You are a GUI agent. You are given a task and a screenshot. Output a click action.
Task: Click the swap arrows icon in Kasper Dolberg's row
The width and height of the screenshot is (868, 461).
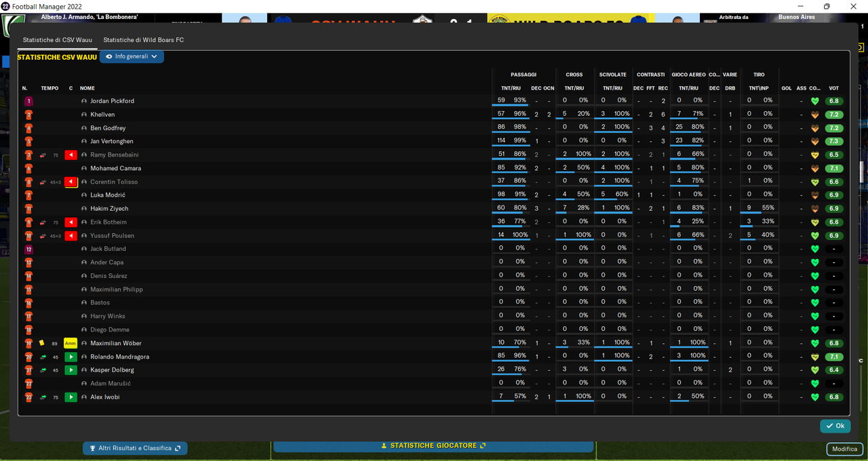click(43, 370)
